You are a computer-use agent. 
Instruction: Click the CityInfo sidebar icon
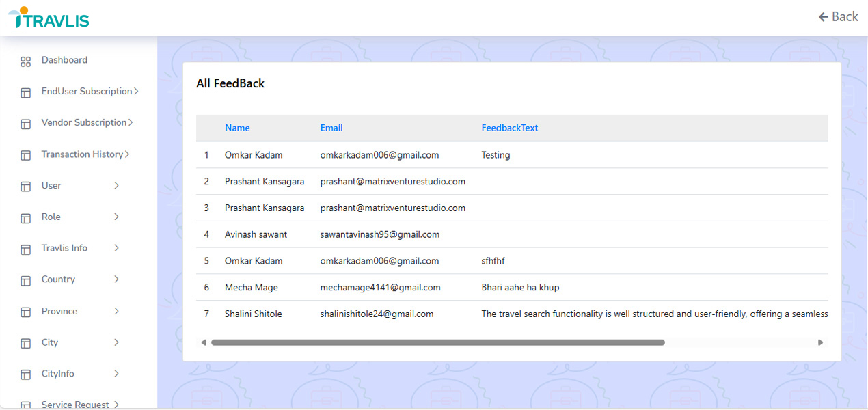pos(25,374)
